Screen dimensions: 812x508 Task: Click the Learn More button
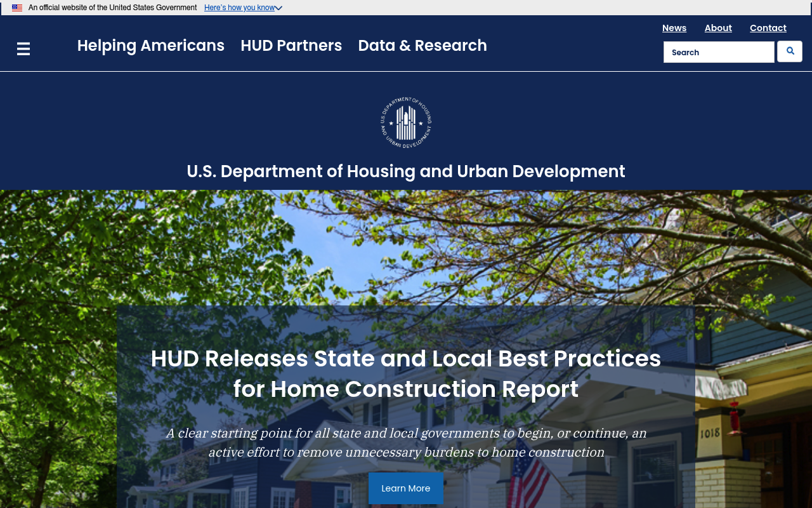[x=406, y=488]
